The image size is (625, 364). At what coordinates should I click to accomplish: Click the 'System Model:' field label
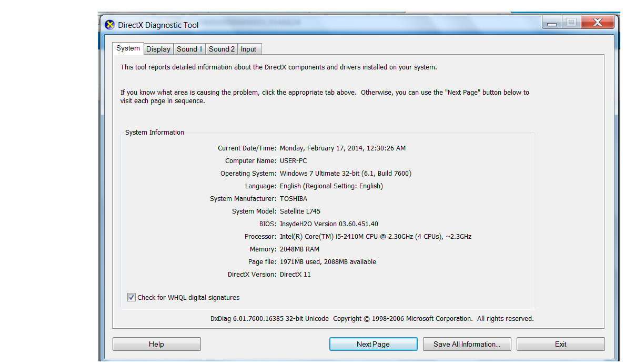[254, 211]
